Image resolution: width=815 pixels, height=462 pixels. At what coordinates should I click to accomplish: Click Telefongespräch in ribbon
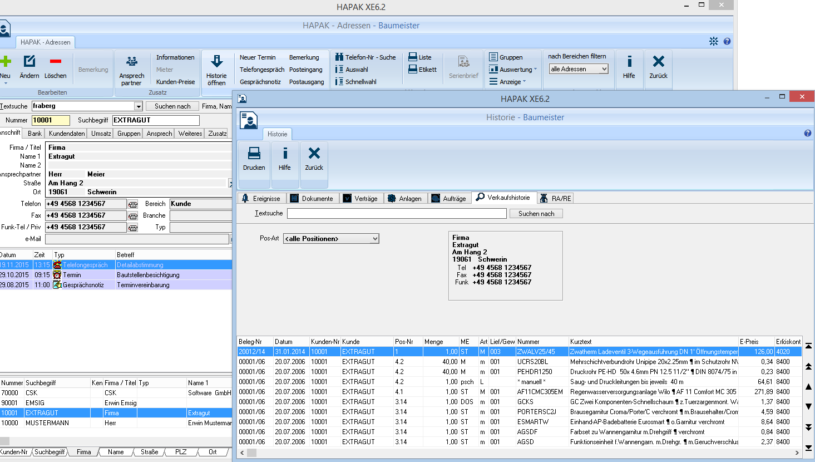point(261,69)
